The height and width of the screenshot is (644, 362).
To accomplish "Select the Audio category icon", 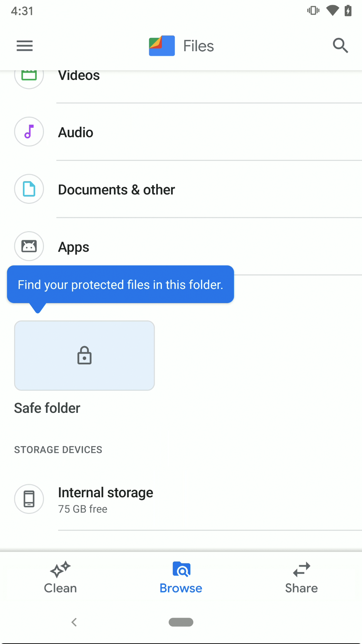I will point(29,132).
